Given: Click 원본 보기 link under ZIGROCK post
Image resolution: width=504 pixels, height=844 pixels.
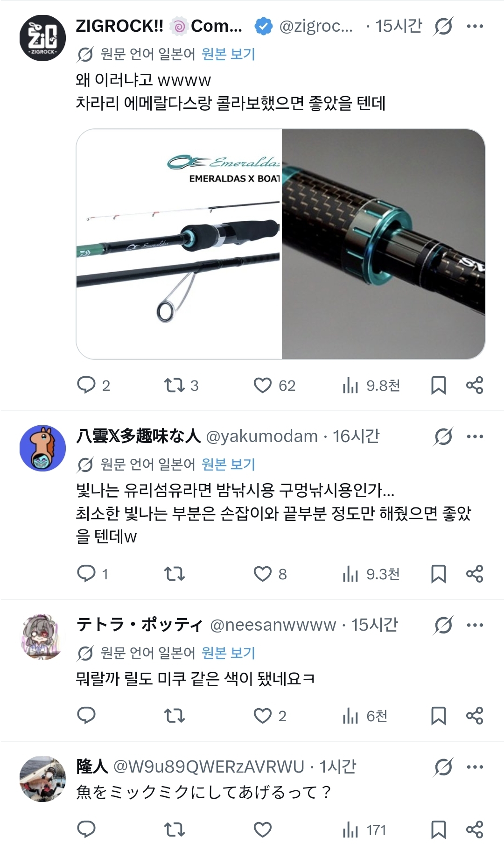Looking at the screenshot, I should [x=228, y=54].
